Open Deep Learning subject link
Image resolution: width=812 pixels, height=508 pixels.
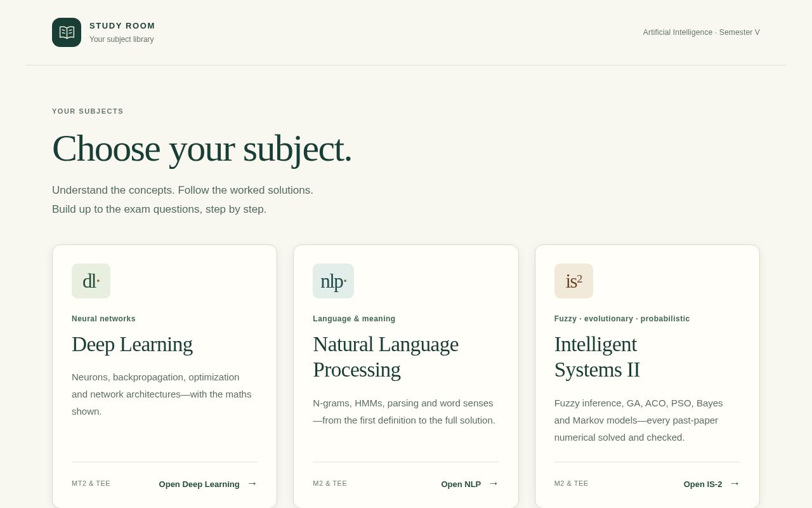coord(208,484)
